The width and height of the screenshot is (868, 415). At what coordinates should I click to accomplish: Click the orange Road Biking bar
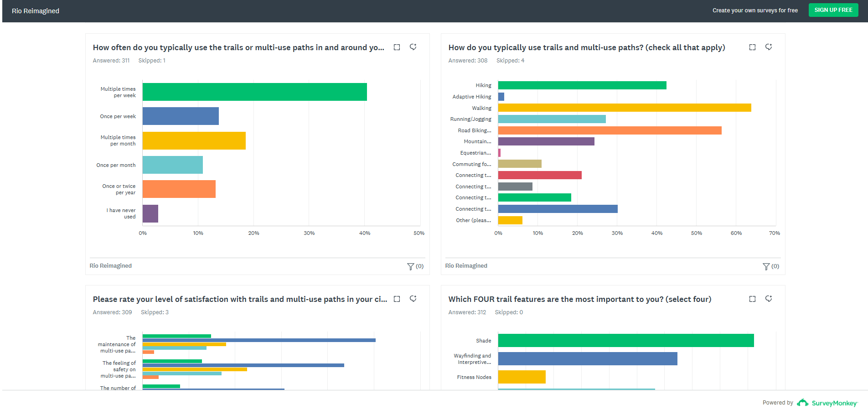(610, 130)
